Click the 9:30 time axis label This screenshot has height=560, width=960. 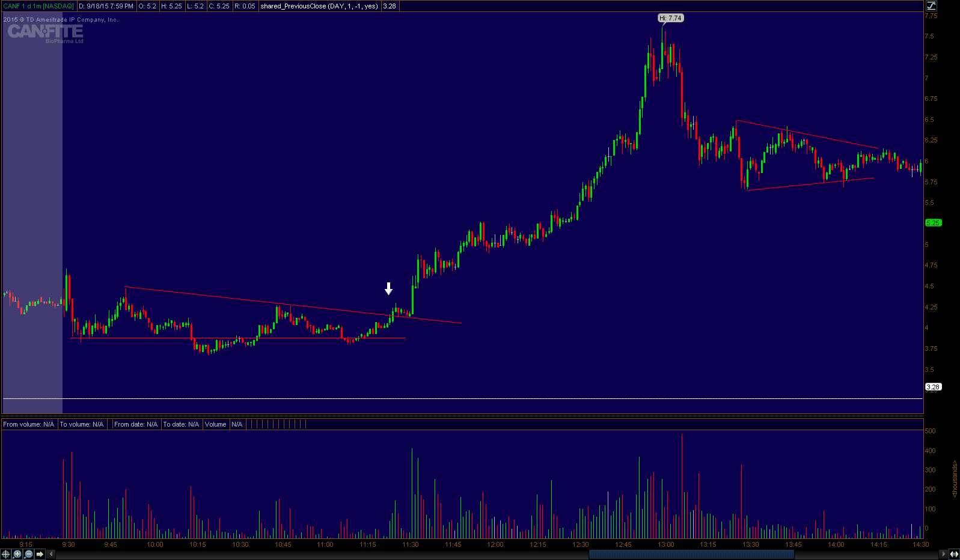point(69,544)
